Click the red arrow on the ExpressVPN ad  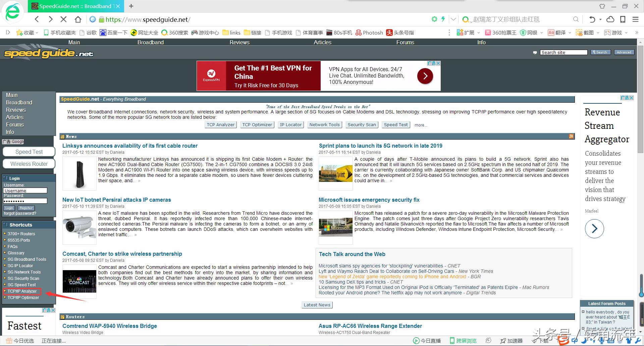click(425, 76)
